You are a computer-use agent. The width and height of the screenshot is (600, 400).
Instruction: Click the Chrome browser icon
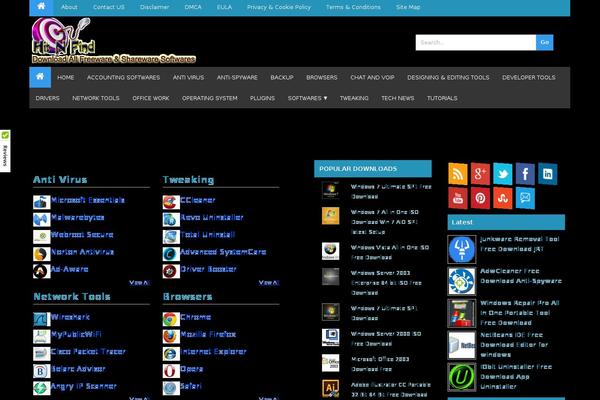171,319
